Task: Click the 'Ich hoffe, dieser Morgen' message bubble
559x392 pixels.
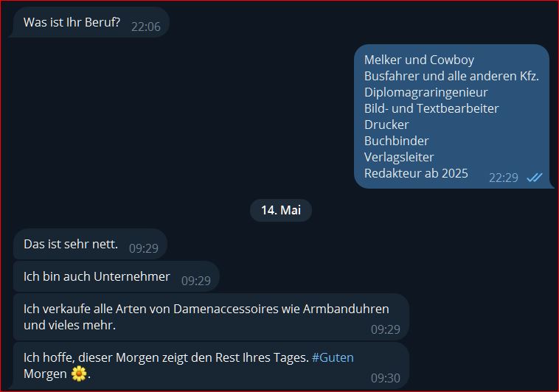Action: click(x=209, y=365)
